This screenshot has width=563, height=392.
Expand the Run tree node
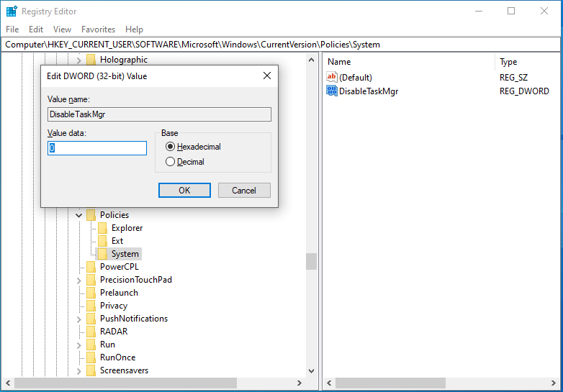[x=79, y=345]
